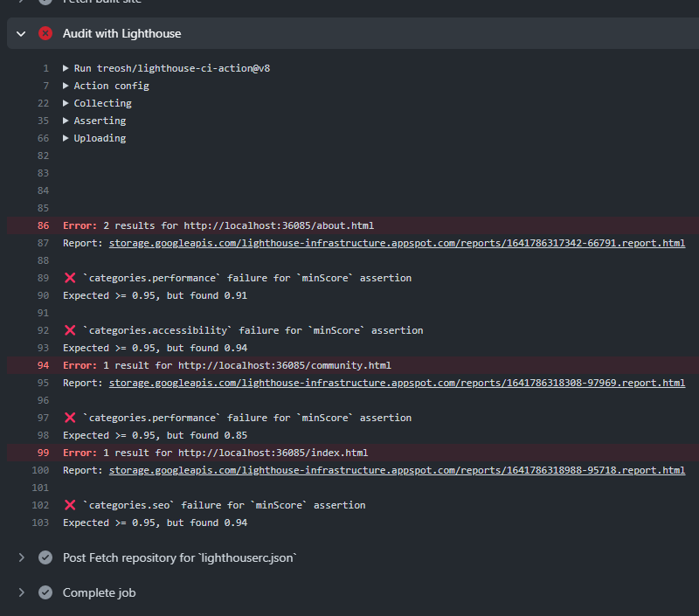Click the Complete job step title
Screen dimensions: 699x616
click(x=99, y=592)
